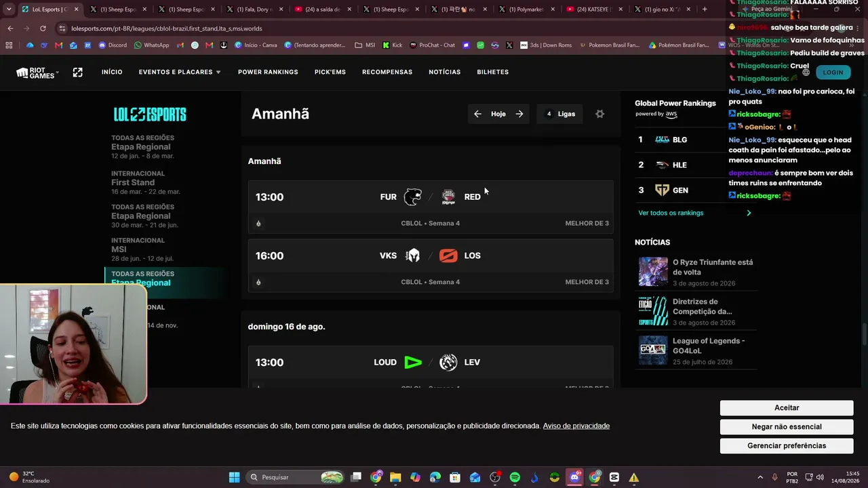Open Discord from the taskbar

(x=574, y=477)
